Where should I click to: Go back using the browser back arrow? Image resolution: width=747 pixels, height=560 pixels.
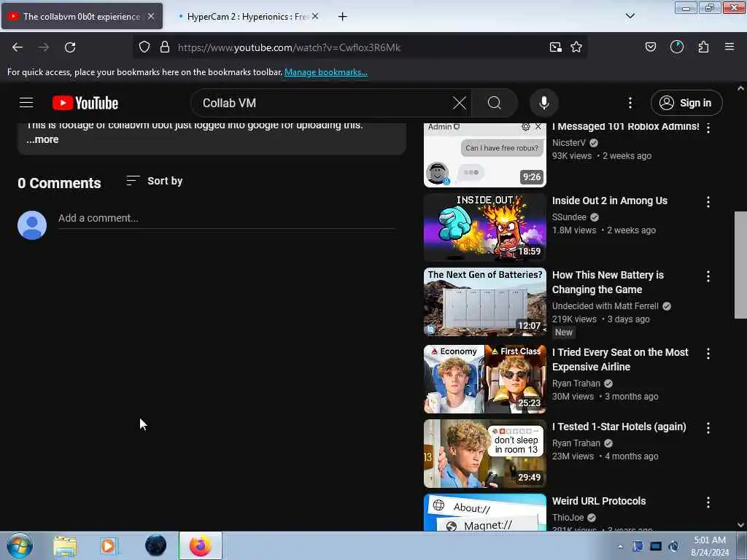18,47
